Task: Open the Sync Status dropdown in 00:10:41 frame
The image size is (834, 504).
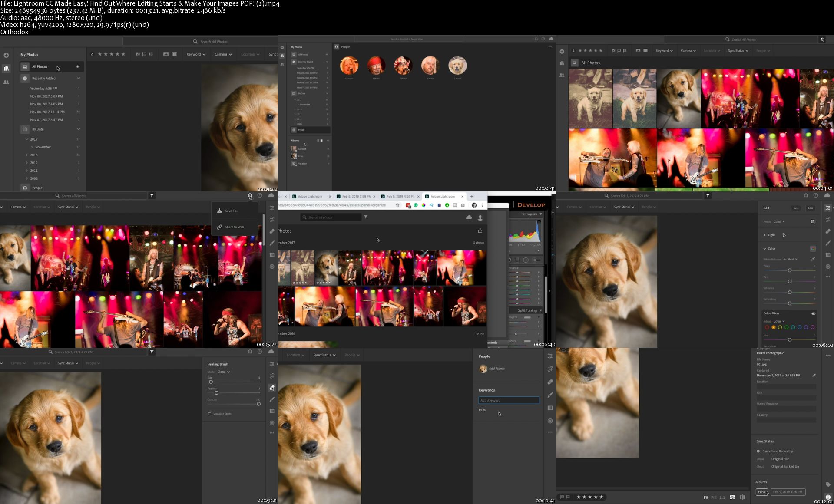Action: [x=324, y=355]
